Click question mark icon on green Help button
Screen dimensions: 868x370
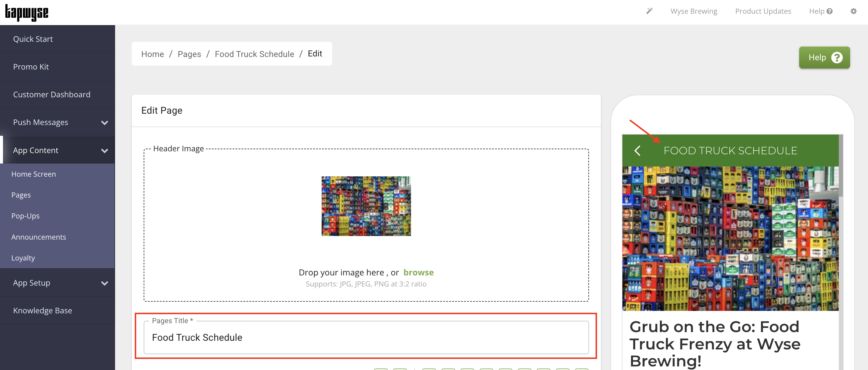(x=837, y=58)
